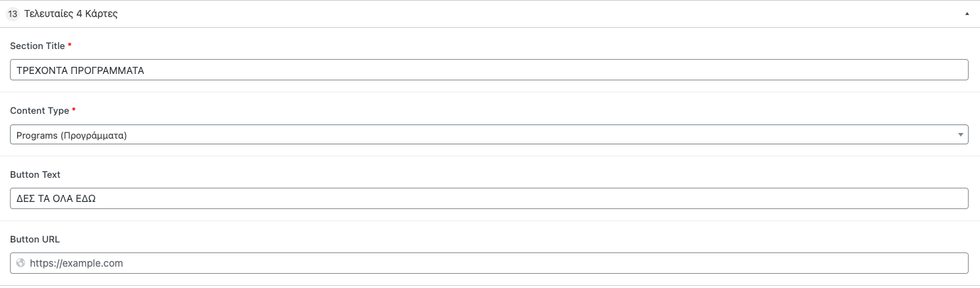Viewport: 980px width, 288px height.
Task: Click the Content Type label
Action: point(39,110)
